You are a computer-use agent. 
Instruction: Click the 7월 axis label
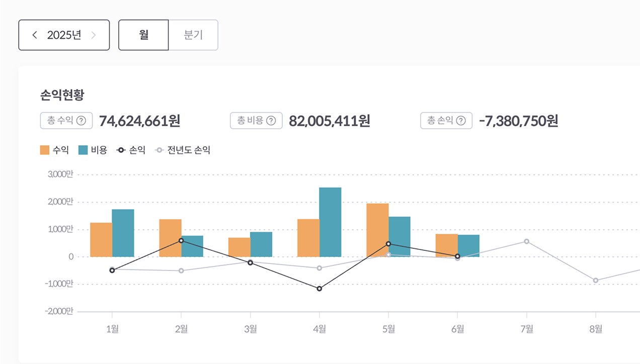tap(527, 329)
